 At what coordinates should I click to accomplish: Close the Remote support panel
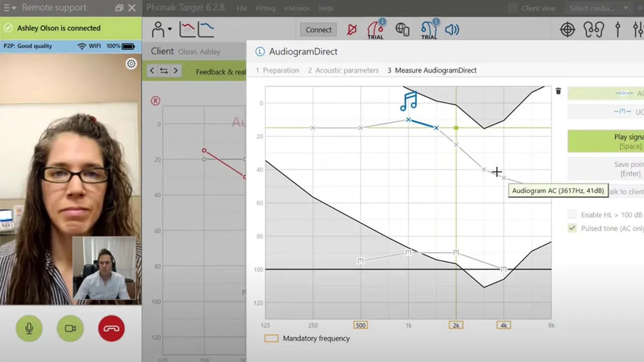[x=132, y=8]
